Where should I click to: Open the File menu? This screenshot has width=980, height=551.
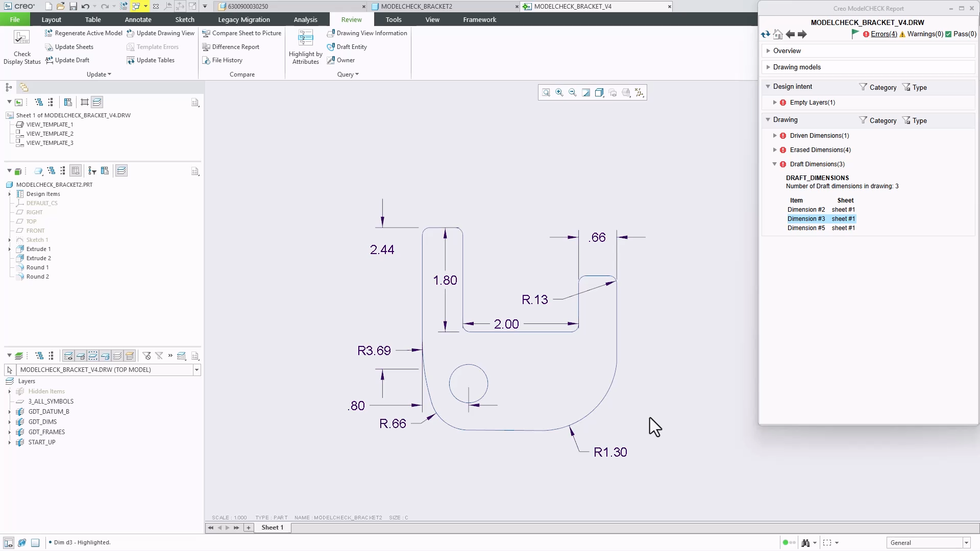click(15, 19)
